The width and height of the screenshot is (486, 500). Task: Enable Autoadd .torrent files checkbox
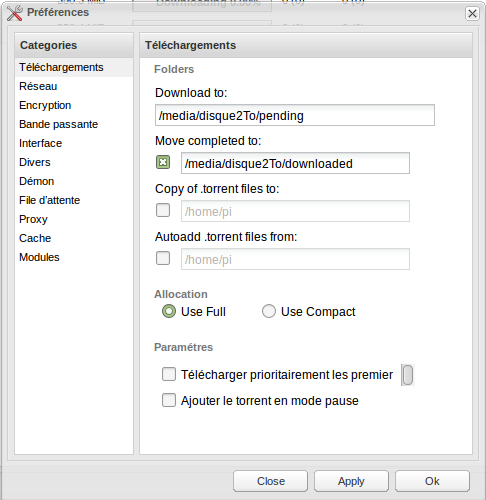(x=163, y=258)
